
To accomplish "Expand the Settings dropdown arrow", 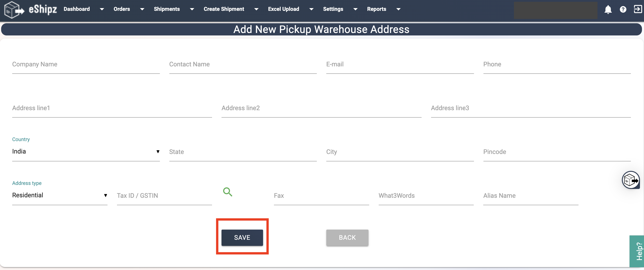I will [x=355, y=9].
